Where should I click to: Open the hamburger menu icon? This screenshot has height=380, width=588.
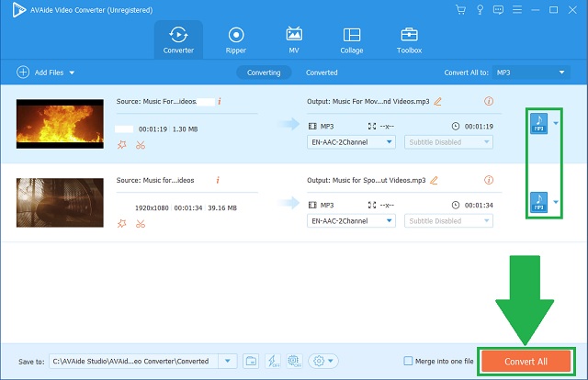[517, 10]
